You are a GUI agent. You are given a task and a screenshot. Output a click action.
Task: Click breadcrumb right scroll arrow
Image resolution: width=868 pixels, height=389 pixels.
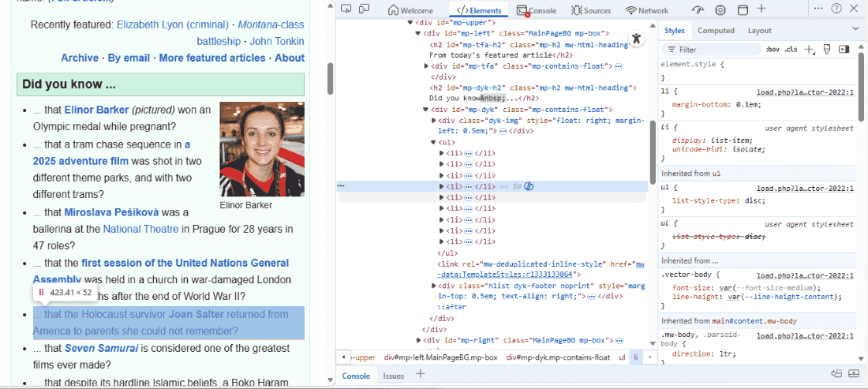point(649,357)
